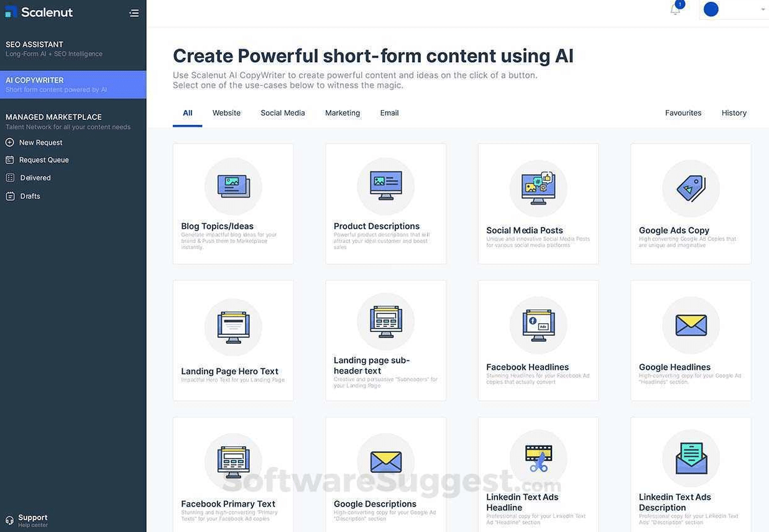769x532 pixels.
Task: Click the Support headset icon
Action: click(9, 521)
